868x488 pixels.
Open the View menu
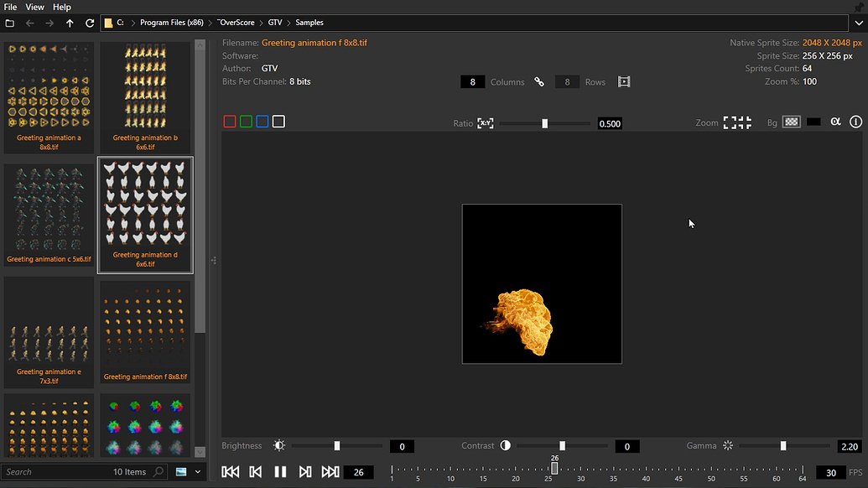coord(34,7)
